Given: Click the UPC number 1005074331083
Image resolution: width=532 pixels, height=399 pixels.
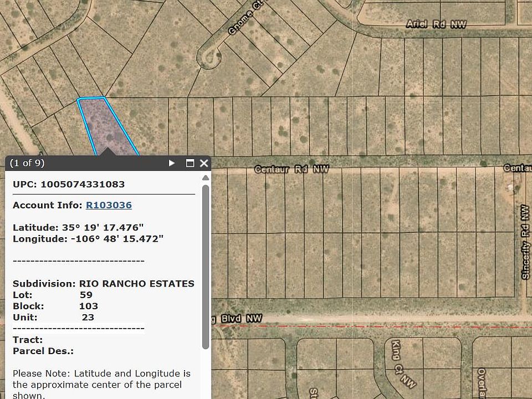Looking at the screenshot, I should [x=83, y=184].
